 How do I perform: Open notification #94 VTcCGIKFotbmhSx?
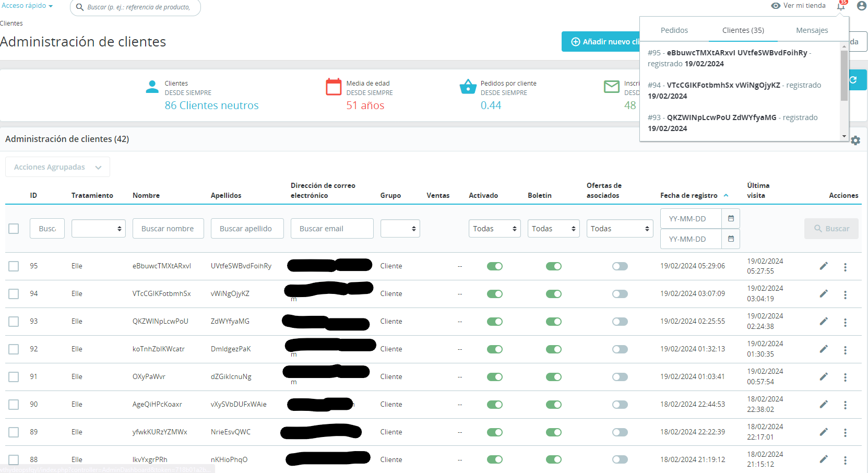(740, 90)
